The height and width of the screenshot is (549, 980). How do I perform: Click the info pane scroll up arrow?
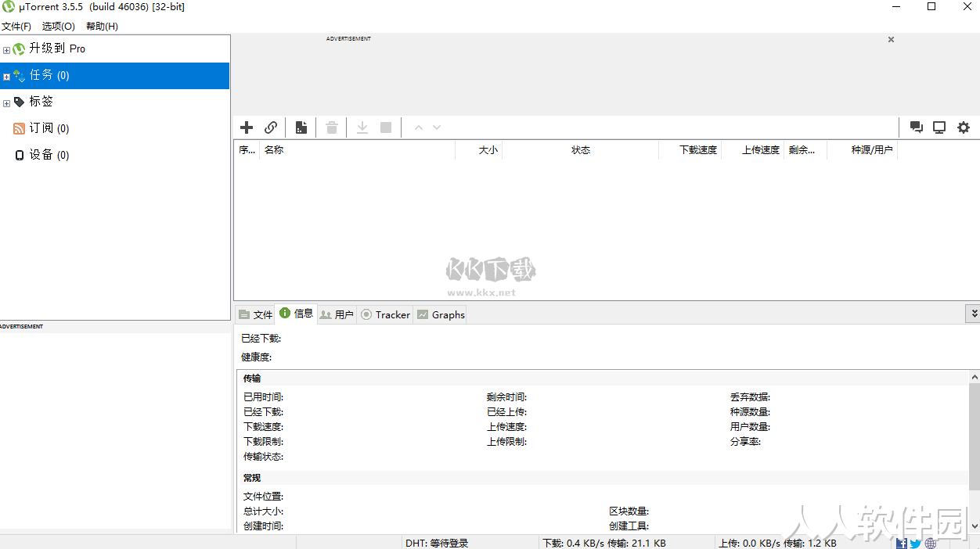point(974,377)
